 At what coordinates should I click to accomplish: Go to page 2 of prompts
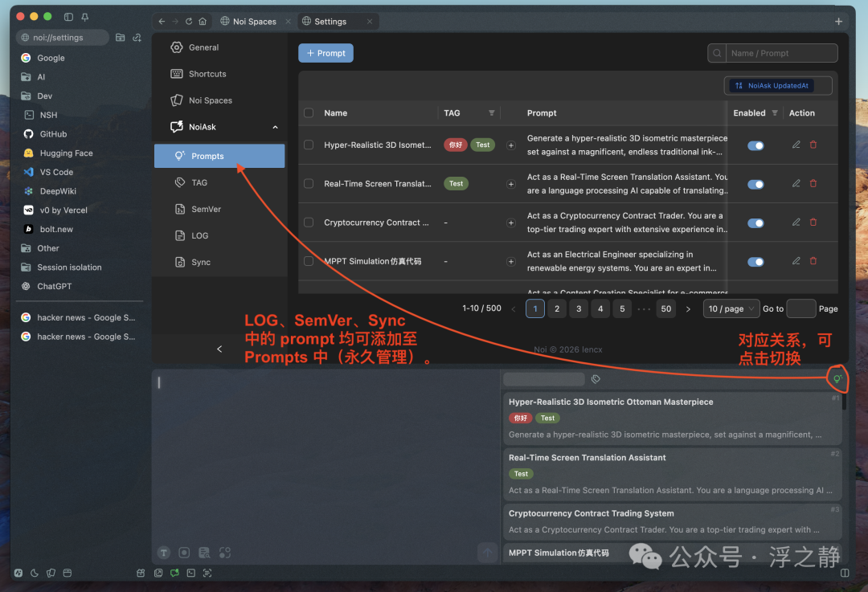click(557, 308)
